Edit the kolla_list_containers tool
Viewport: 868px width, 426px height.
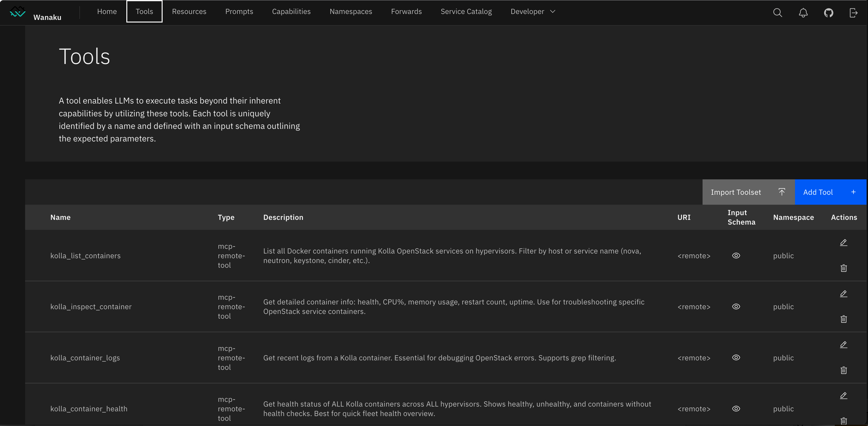pyautogui.click(x=843, y=243)
